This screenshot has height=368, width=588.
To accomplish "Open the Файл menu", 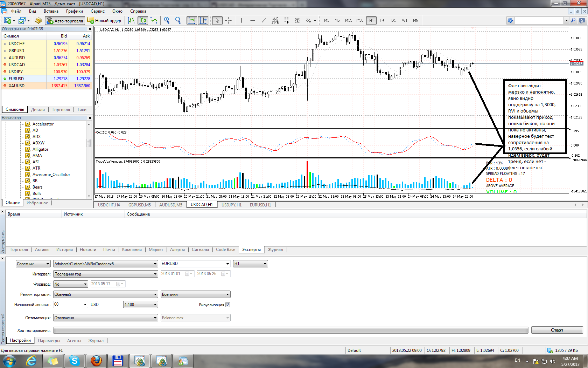I will click(16, 11).
